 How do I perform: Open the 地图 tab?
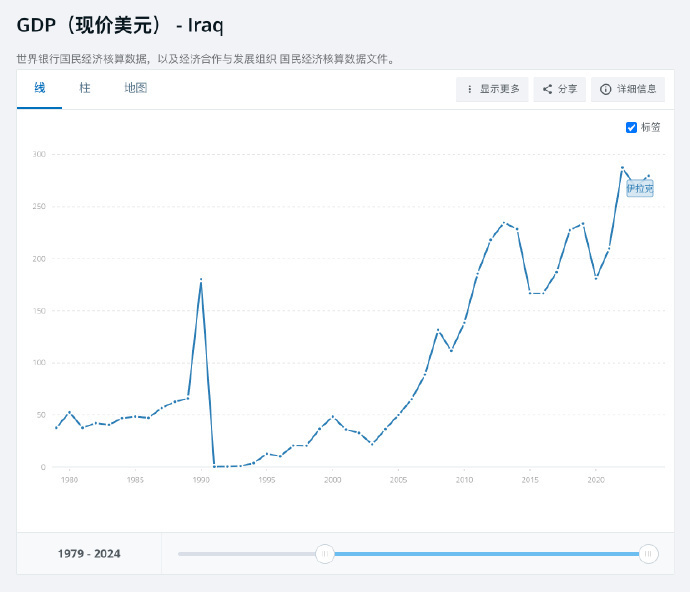click(135, 88)
